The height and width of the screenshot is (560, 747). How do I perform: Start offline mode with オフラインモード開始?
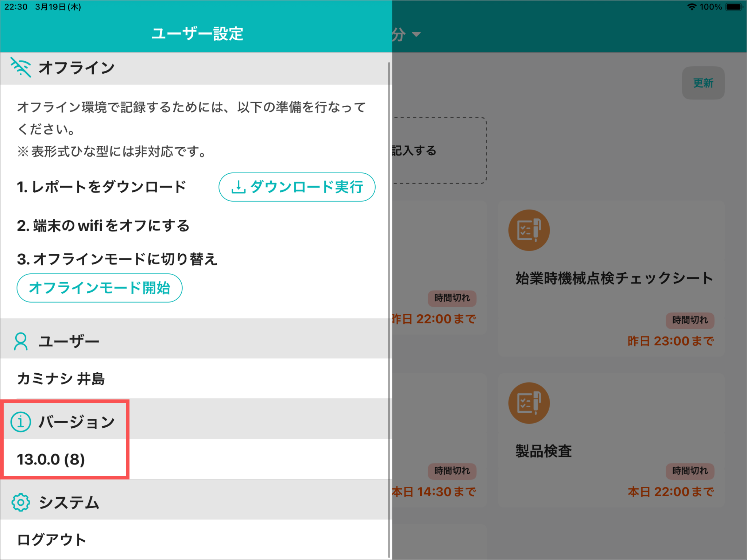click(x=99, y=288)
